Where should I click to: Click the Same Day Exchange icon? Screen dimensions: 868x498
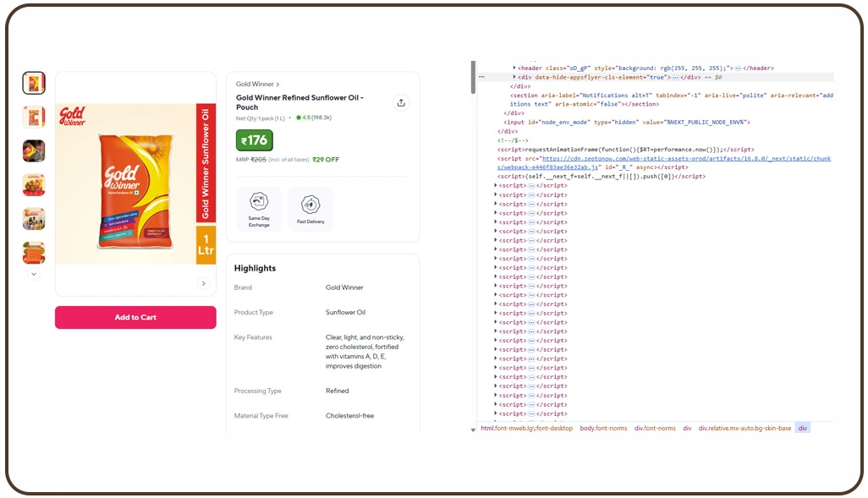(259, 201)
